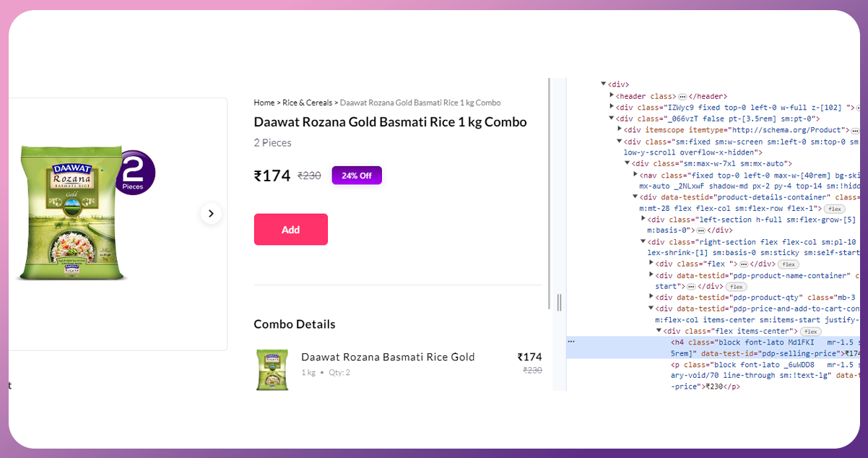
Task: Click ellipsis badge in left-section div row
Action: click(700, 230)
